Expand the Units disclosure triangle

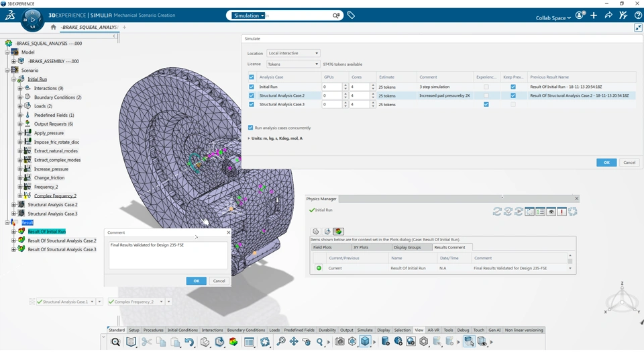249,138
